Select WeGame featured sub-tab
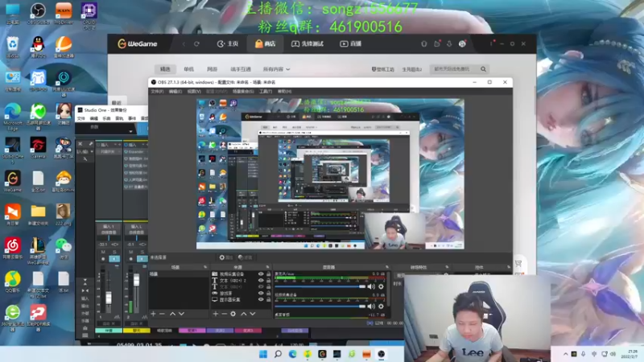The height and width of the screenshot is (362, 644). point(165,69)
